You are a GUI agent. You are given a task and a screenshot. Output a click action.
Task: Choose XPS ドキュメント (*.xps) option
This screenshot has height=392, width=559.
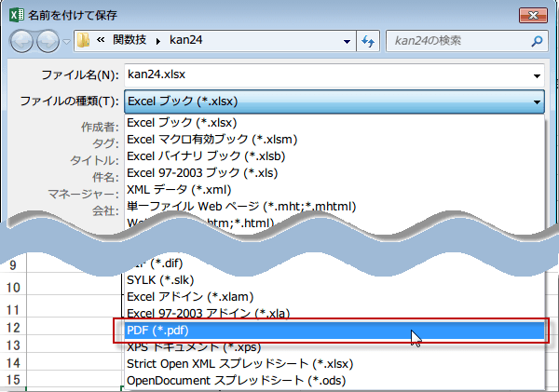pos(334,347)
